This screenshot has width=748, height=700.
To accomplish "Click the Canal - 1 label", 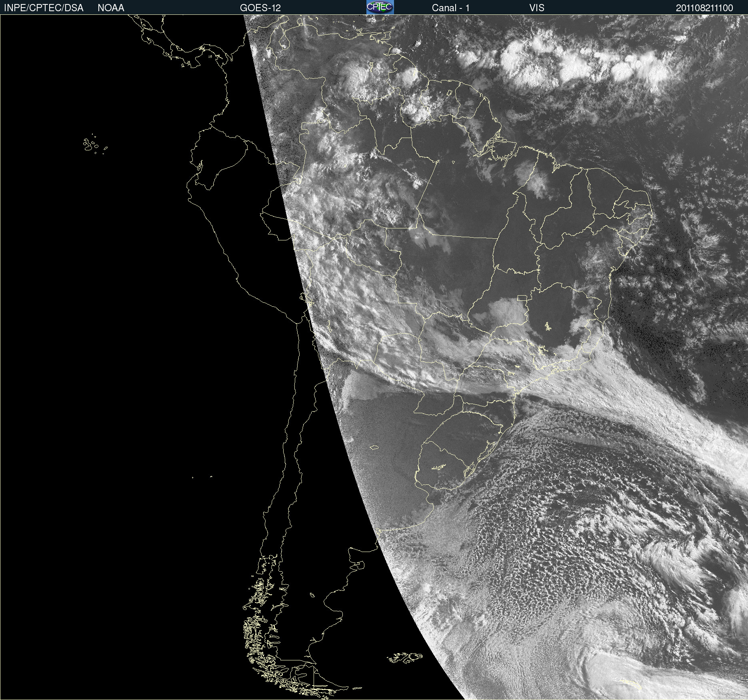I will coord(451,8).
